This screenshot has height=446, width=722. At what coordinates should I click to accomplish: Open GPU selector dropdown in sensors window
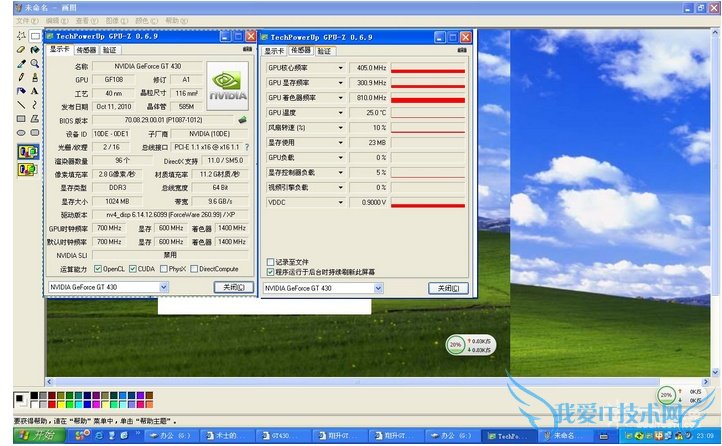[378, 289]
